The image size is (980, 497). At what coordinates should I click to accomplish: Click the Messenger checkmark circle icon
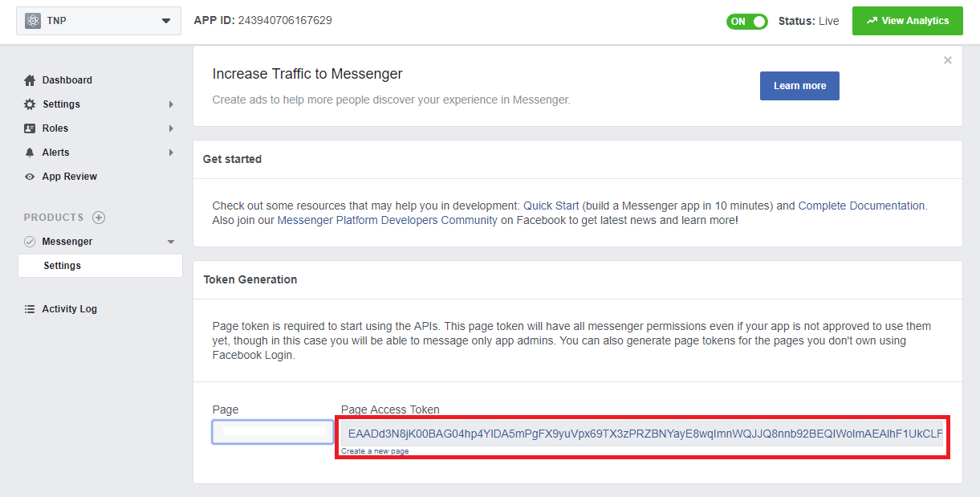click(x=30, y=242)
